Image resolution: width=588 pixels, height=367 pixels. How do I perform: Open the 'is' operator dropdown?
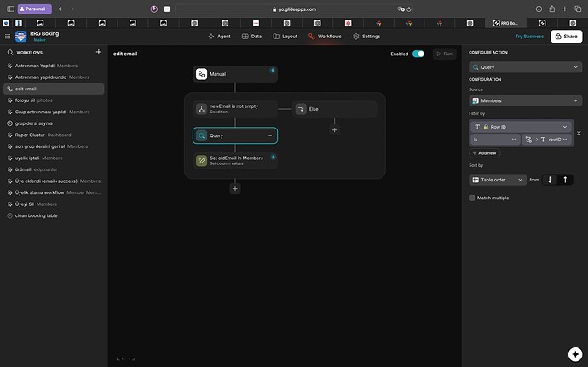[495, 140]
